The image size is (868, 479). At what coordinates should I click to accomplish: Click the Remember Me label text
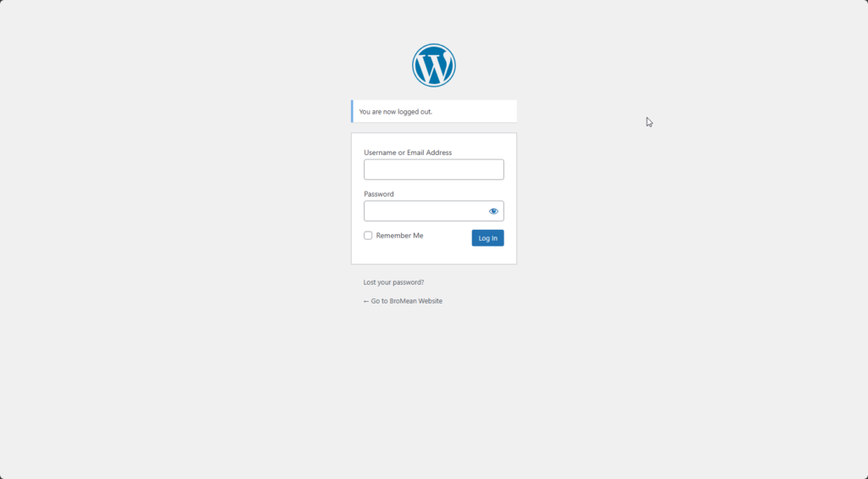pyautogui.click(x=400, y=236)
